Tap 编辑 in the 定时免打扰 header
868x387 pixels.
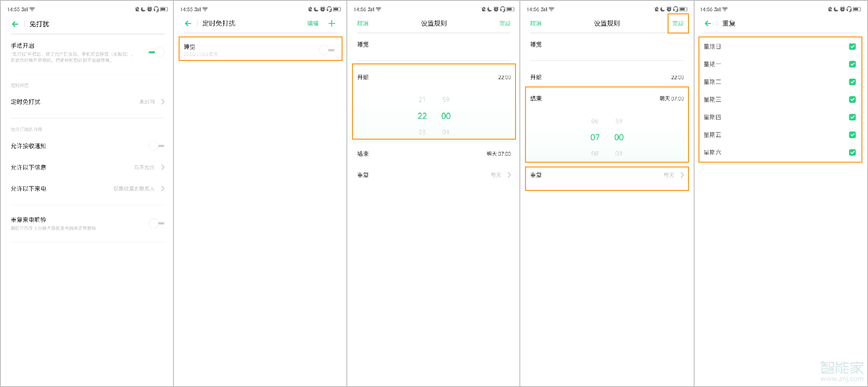pyautogui.click(x=313, y=23)
